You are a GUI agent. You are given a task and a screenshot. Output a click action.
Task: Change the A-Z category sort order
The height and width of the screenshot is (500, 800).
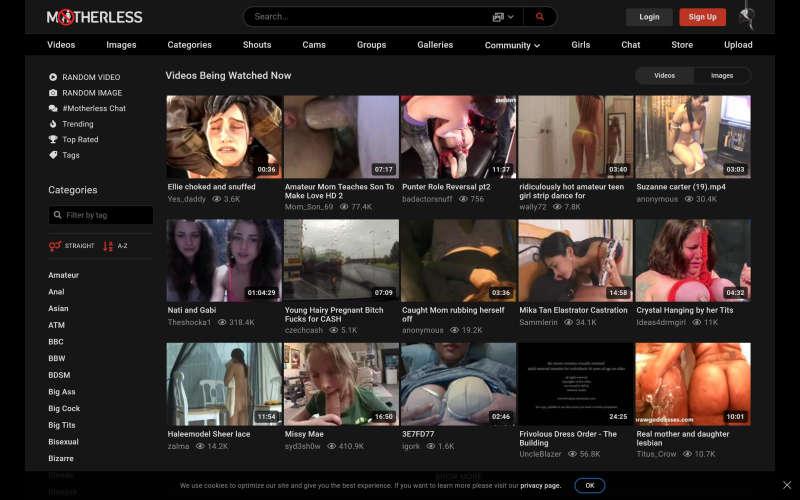115,246
